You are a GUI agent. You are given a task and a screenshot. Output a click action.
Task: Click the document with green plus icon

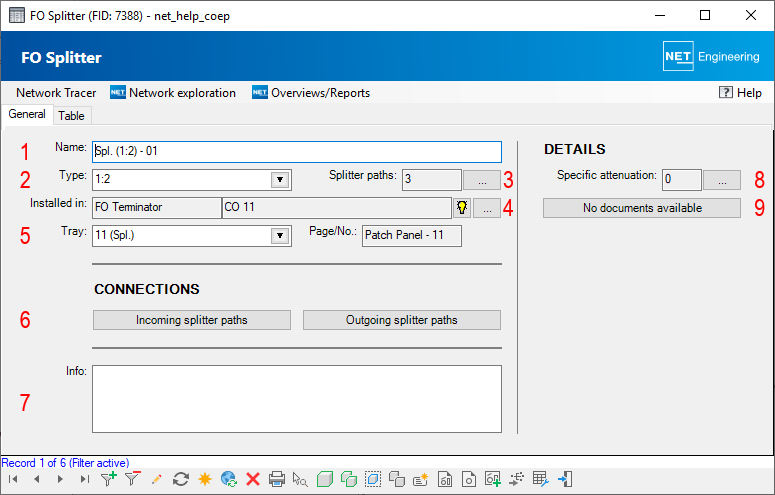tap(493, 479)
